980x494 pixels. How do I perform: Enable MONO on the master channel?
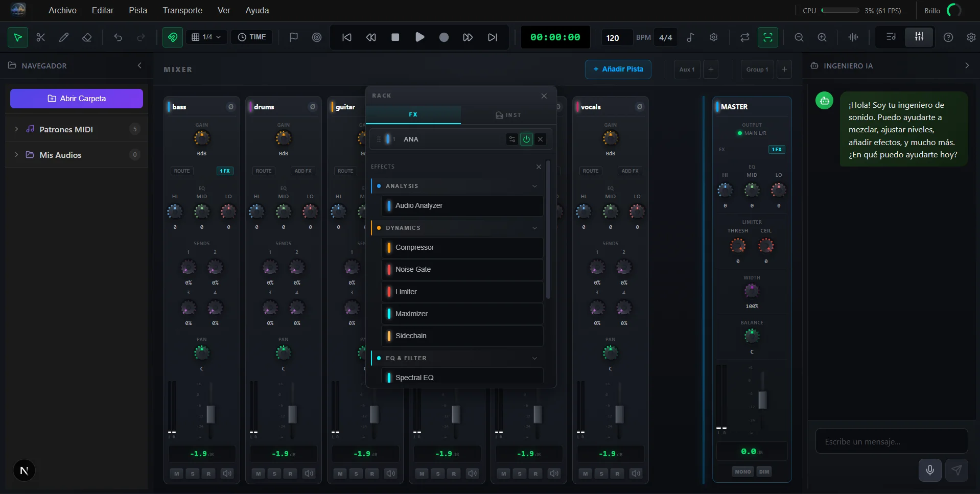(x=742, y=472)
